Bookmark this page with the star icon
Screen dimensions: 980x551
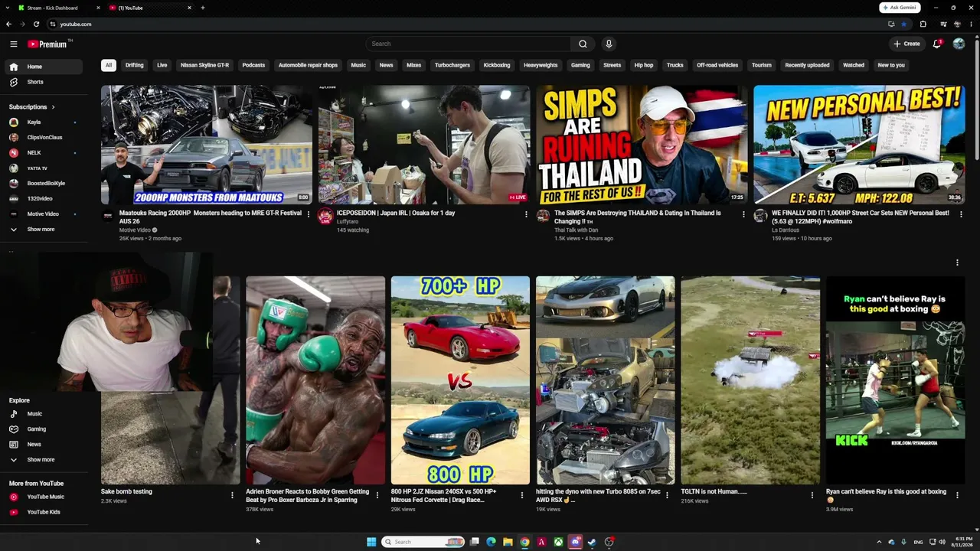pos(903,24)
